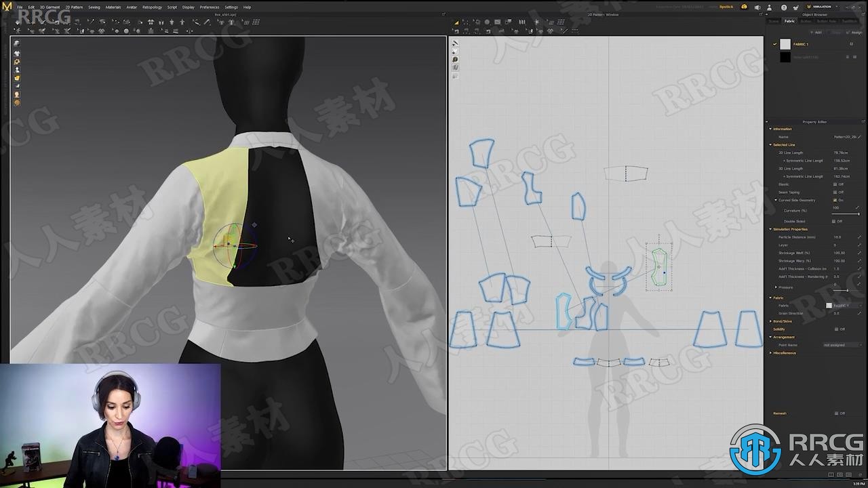868x488 pixels.
Task: Click the edit pencil beside Curvature value
Action: click(x=858, y=207)
